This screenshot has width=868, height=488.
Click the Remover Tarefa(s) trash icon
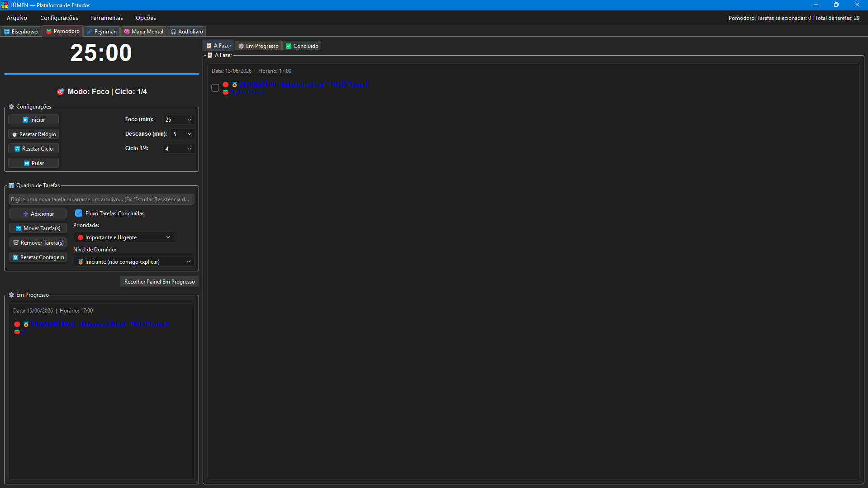point(16,243)
